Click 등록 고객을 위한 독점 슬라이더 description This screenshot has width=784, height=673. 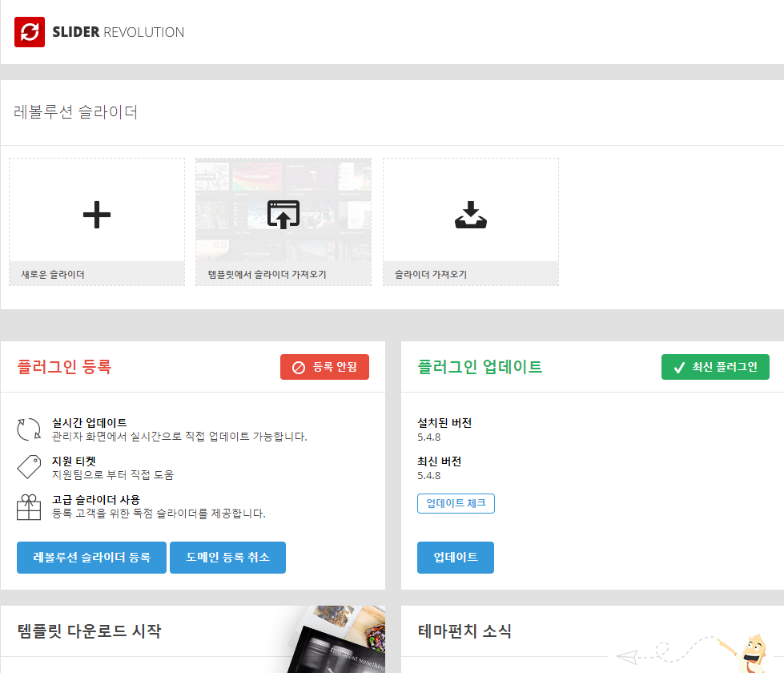coord(159,514)
